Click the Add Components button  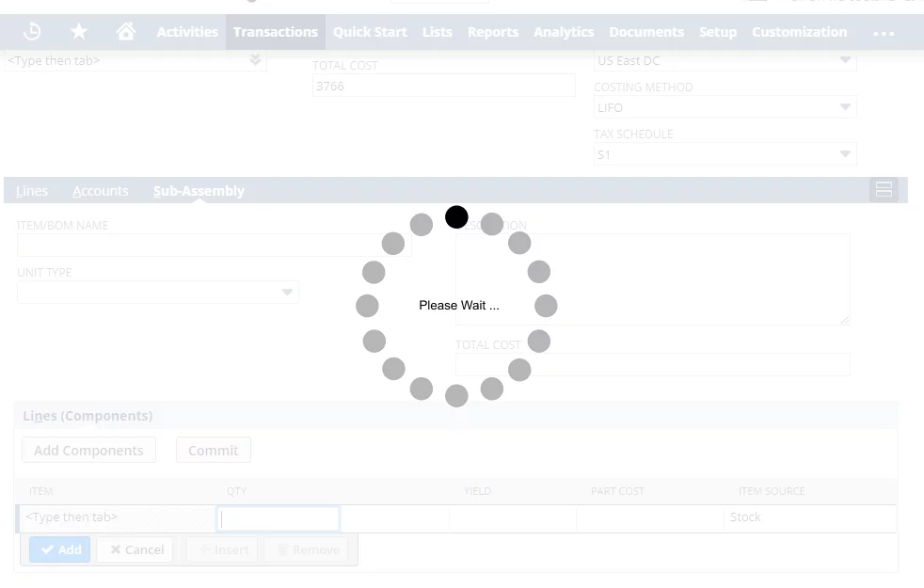(88, 450)
